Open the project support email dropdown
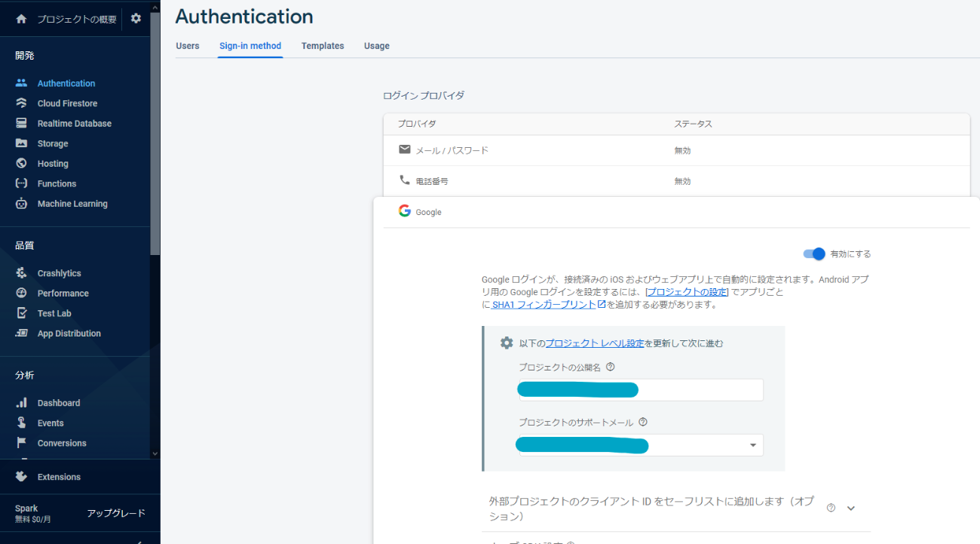Viewport: 980px width, 544px height. coord(641,445)
